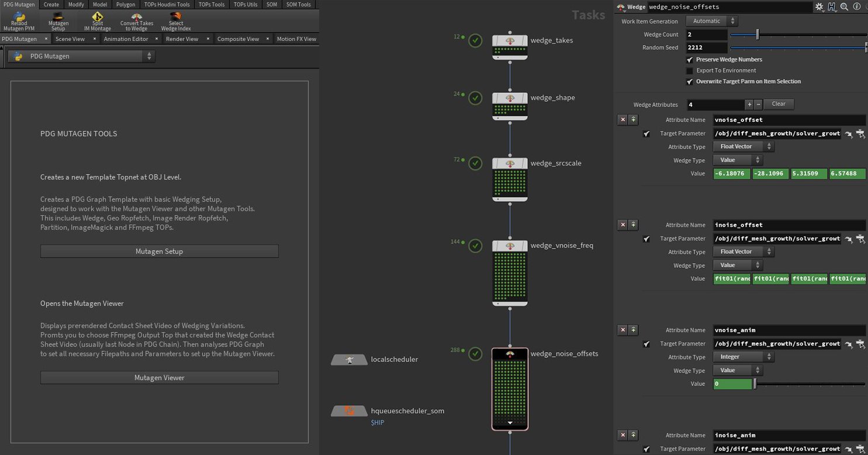
Task: Adjust the Random Seed slider
Action: [798, 48]
